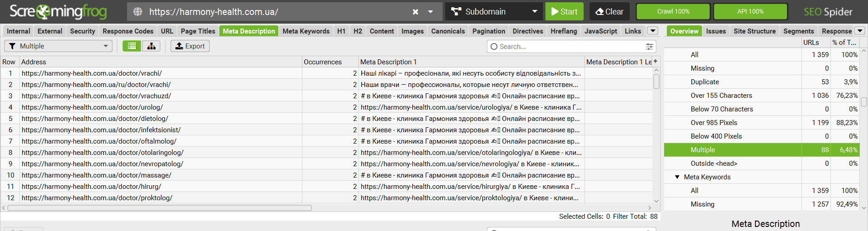Open the Multiple filter dropdown
Image resolution: width=868 pixels, height=231 pixels.
click(x=58, y=46)
